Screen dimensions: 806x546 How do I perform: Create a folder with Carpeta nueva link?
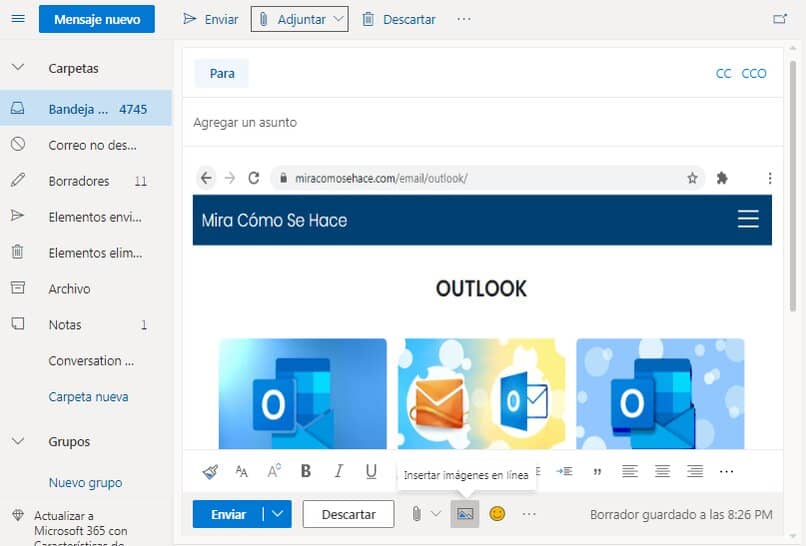point(88,396)
